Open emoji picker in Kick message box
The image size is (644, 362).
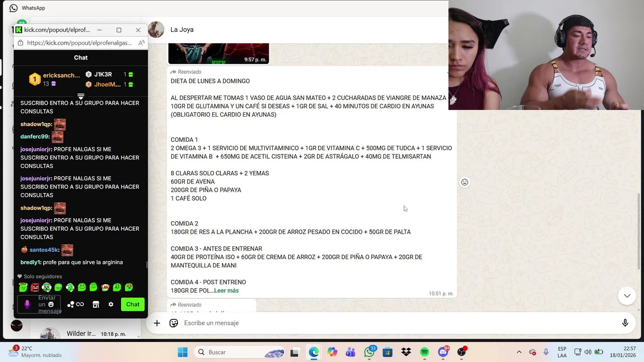(x=51, y=304)
